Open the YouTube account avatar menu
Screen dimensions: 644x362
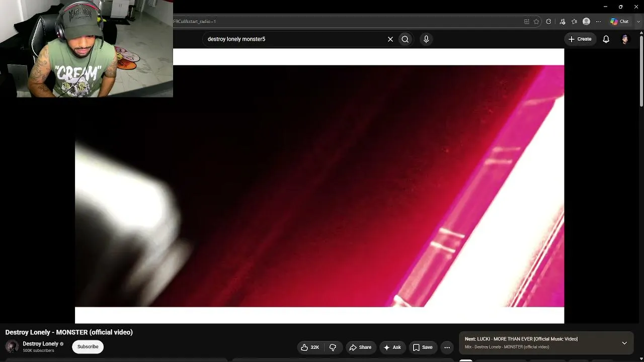[625, 39]
